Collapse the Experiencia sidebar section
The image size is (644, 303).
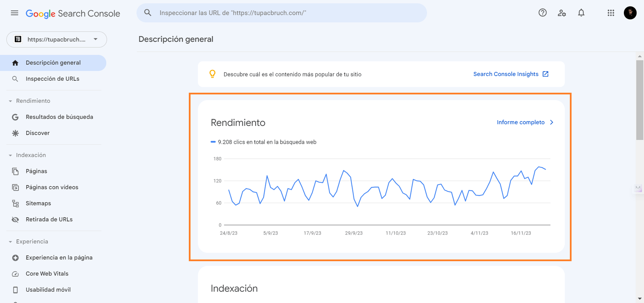click(x=10, y=242)
